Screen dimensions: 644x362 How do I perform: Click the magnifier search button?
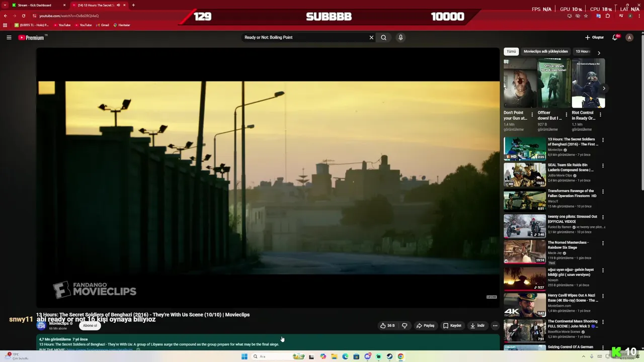383,37
